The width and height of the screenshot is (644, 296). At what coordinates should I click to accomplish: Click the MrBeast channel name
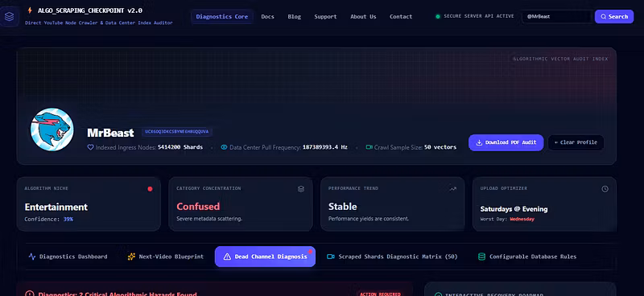pyautogui.click(x=110, y=133)
